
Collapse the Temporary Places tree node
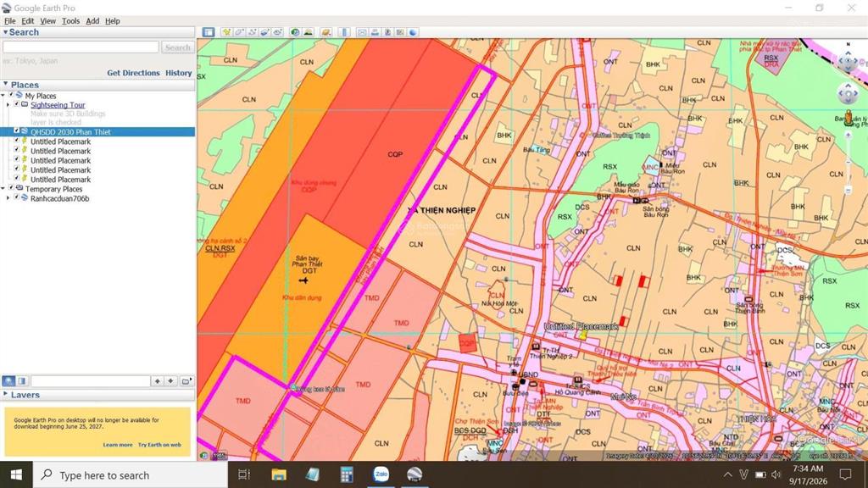click(3, 189)
